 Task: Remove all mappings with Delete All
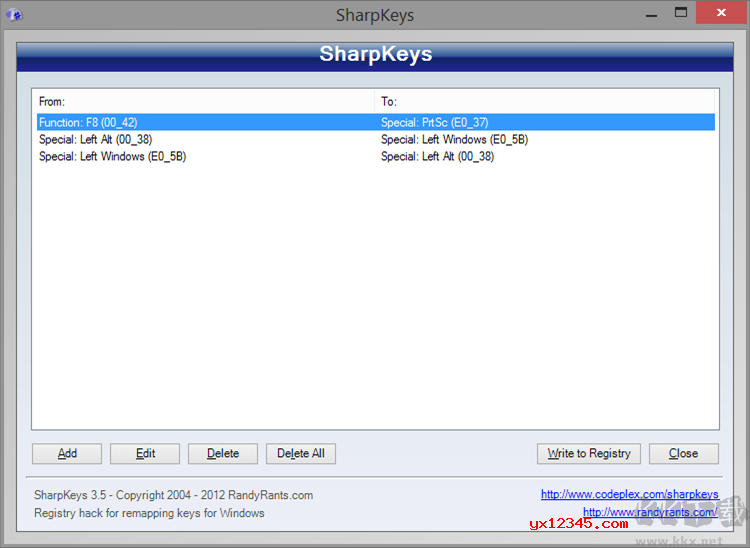pos(301,453)
